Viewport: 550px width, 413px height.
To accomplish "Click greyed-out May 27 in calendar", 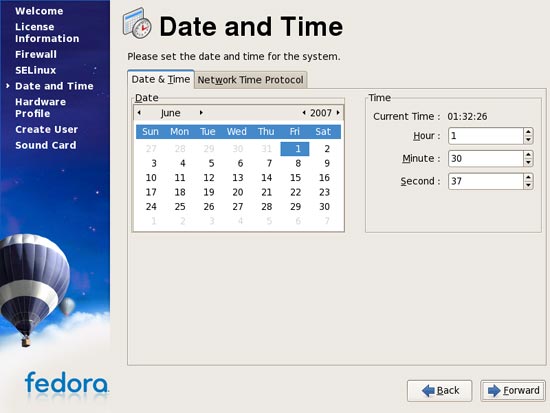I will pyautogui.click(x=151, y=149).
